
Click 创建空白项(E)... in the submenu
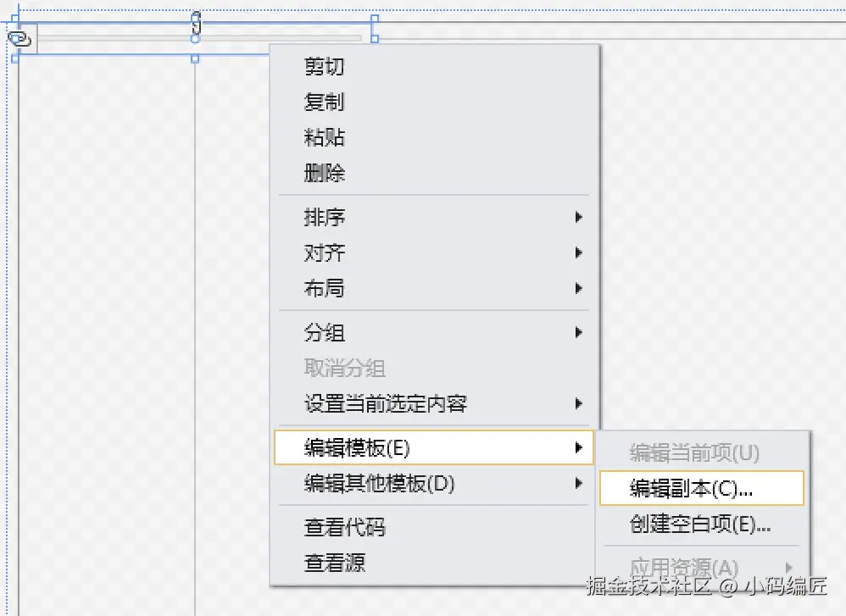pos(701,524)
